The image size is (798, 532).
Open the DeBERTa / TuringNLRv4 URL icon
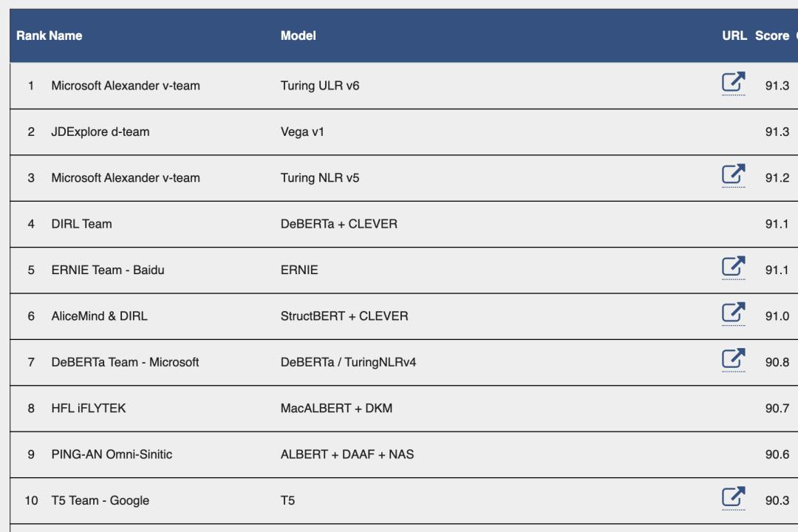(x=734, y=358)
